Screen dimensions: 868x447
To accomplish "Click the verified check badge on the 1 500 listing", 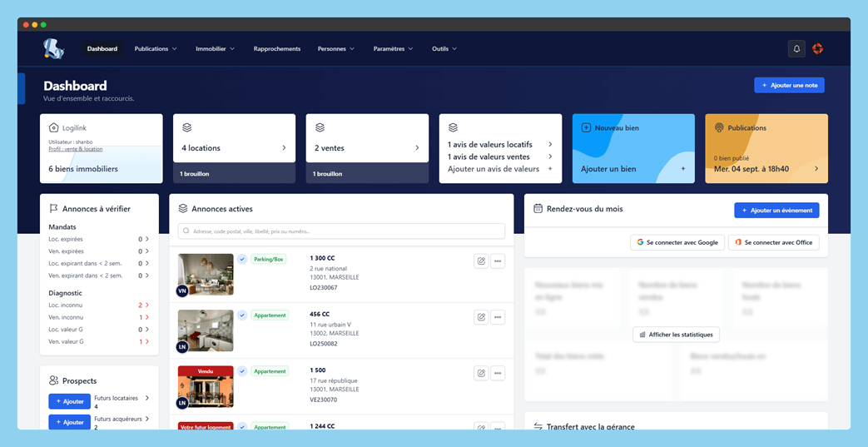I will pos(242,371).
